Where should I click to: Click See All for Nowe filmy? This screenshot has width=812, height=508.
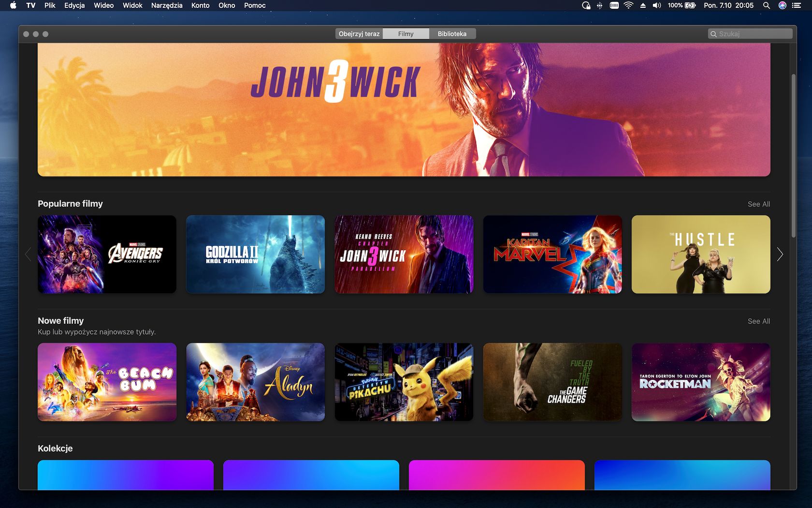click(x=758, y=321)
